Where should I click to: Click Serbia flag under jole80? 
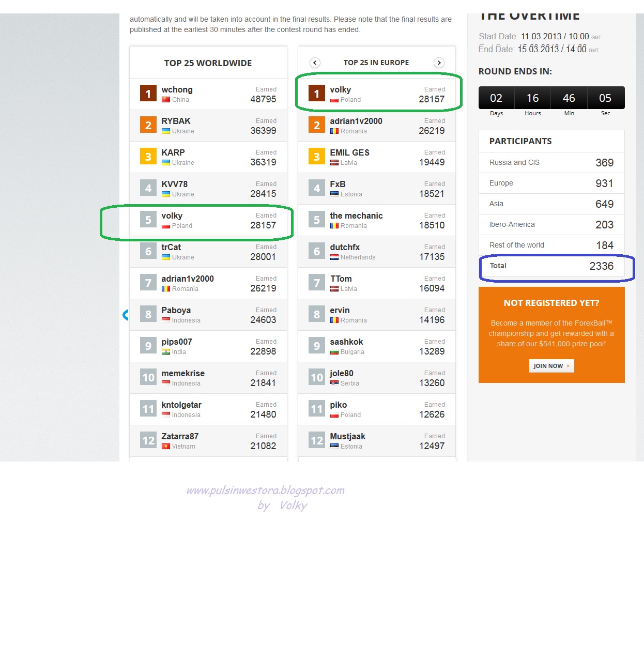click(334, 383)
